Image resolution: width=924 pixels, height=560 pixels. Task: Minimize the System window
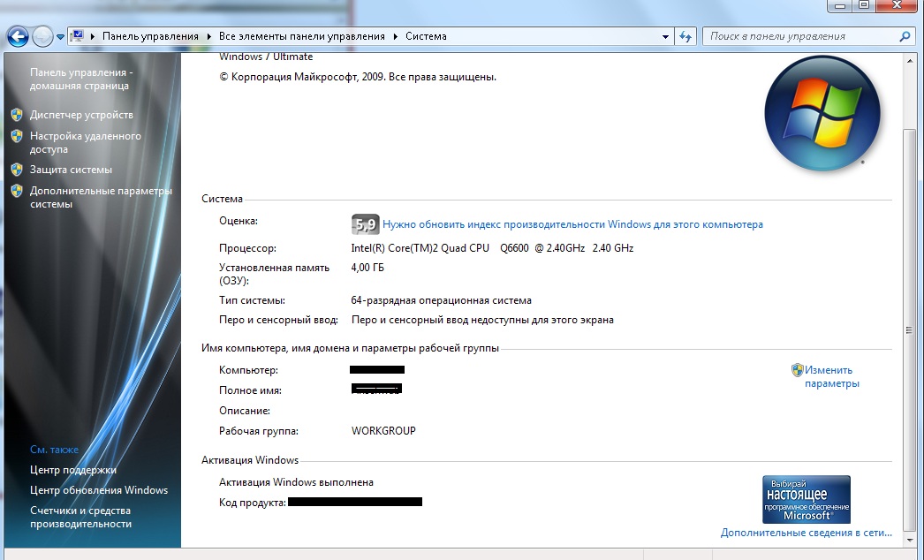840,6
